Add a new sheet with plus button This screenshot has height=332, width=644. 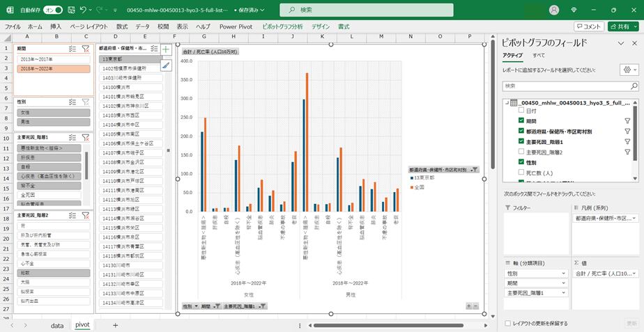pyautogui.click(x=116, y=325)
